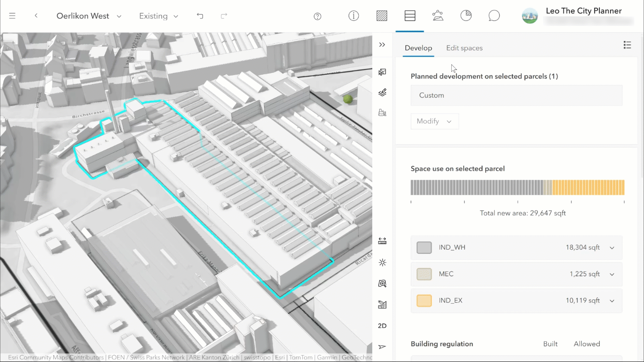The height and width of the screenshot is (362, 644).
Task: Open the Comments speech bubble icon
Action: coord(494,15)
